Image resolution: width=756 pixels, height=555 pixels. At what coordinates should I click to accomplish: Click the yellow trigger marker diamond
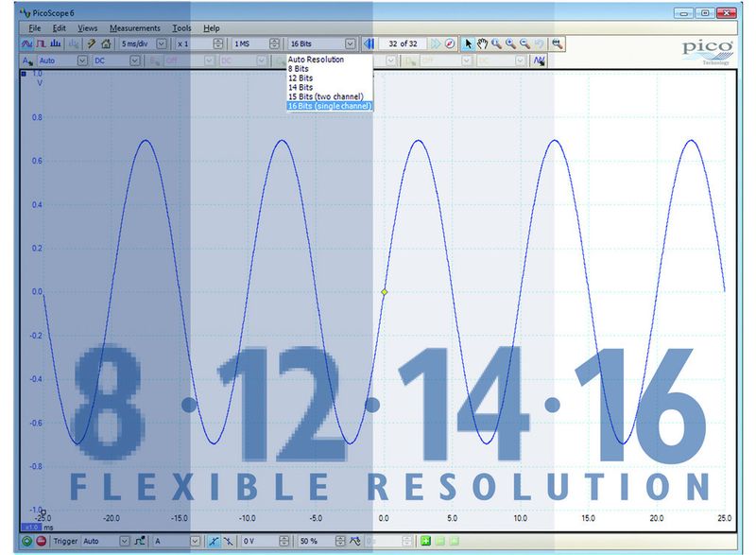[385, 292]
